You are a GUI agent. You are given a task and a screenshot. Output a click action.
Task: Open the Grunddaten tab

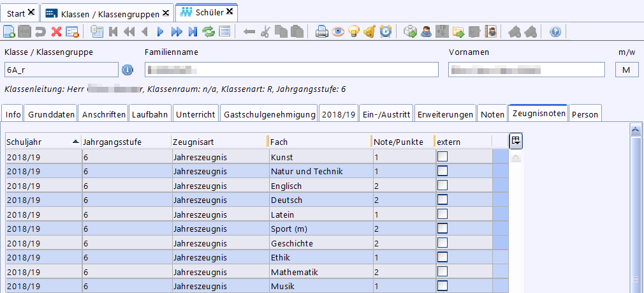(51, 115)
